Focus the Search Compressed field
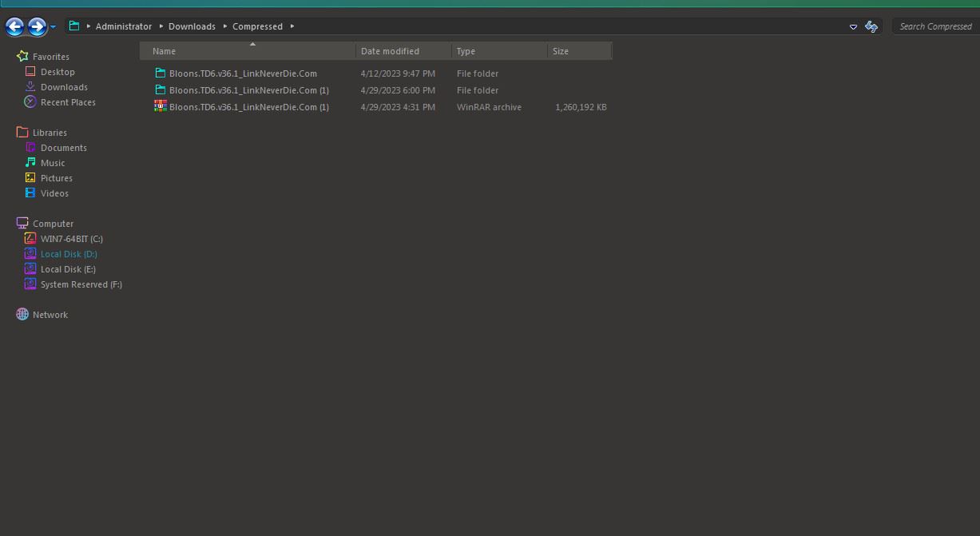 [x=935, y=26]
